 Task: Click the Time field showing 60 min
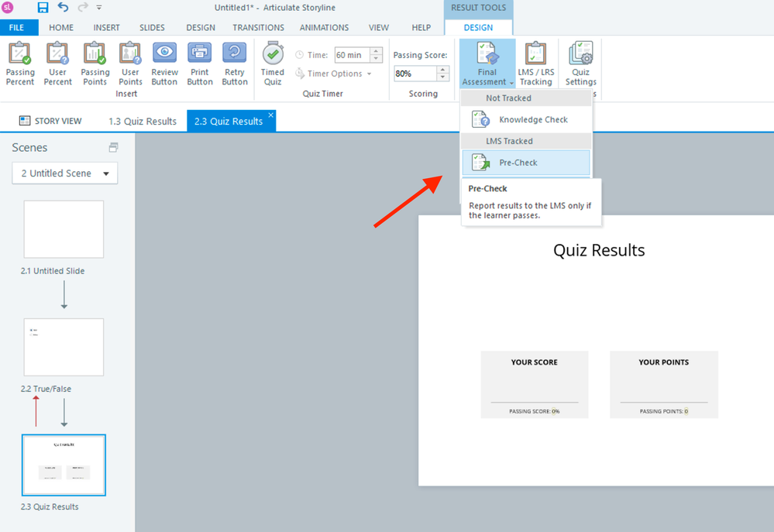(353, 55)
